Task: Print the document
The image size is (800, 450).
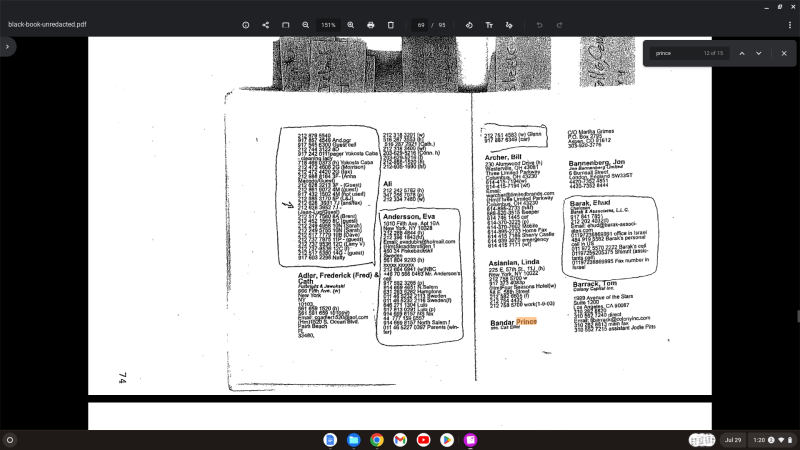Action: click(370, 25)
